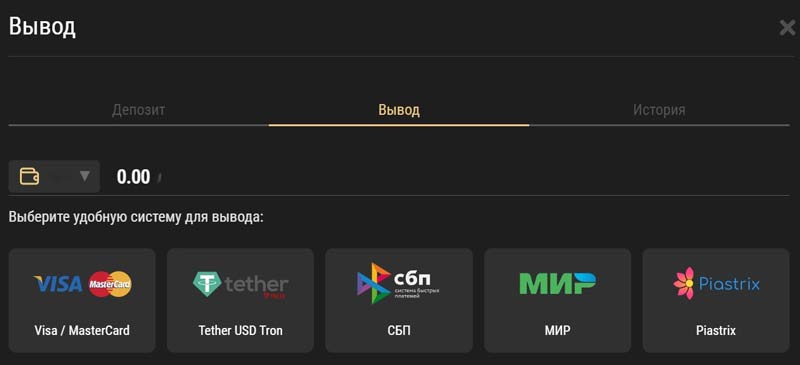Click the green МИР logo

point(557,284)
